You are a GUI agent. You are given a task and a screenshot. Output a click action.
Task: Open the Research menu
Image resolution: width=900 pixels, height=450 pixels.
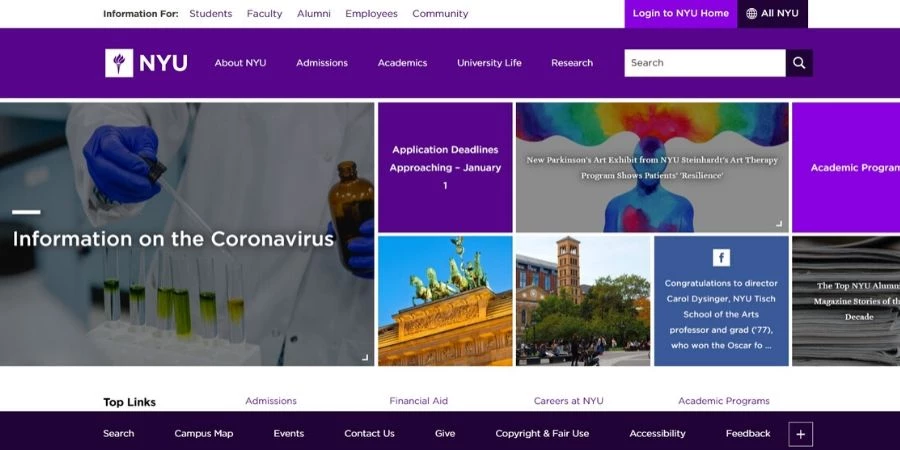pyautogui.click(x=572, y=63)
